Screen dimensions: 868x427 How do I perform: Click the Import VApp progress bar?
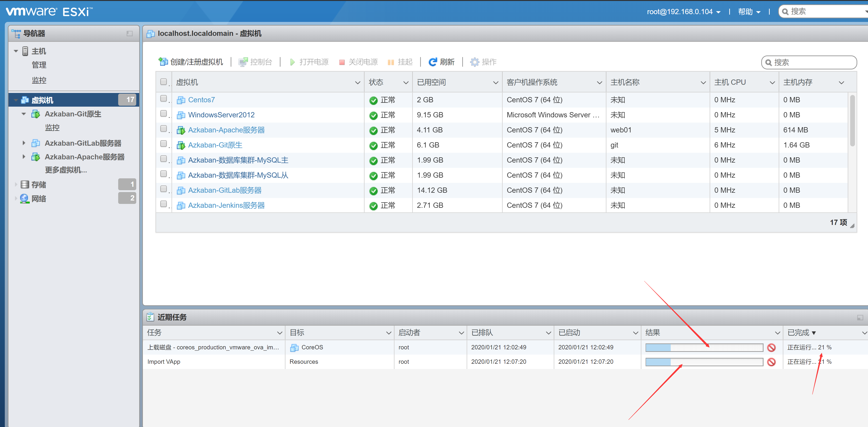pyautogui.click(x=704, y=362)
